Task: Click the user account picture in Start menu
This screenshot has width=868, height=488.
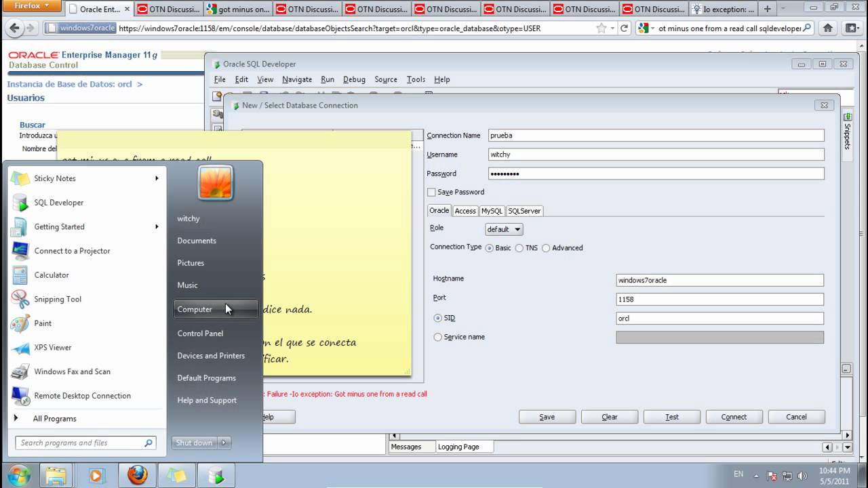Action: [216, 182]
